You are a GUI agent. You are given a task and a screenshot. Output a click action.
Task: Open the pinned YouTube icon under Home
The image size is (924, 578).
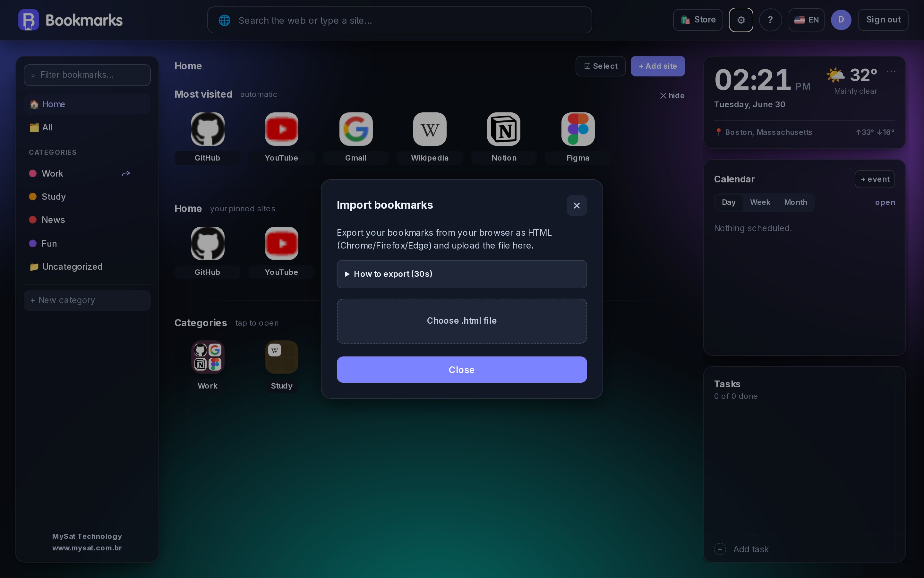pyautogui.click(x=281, y=243)
